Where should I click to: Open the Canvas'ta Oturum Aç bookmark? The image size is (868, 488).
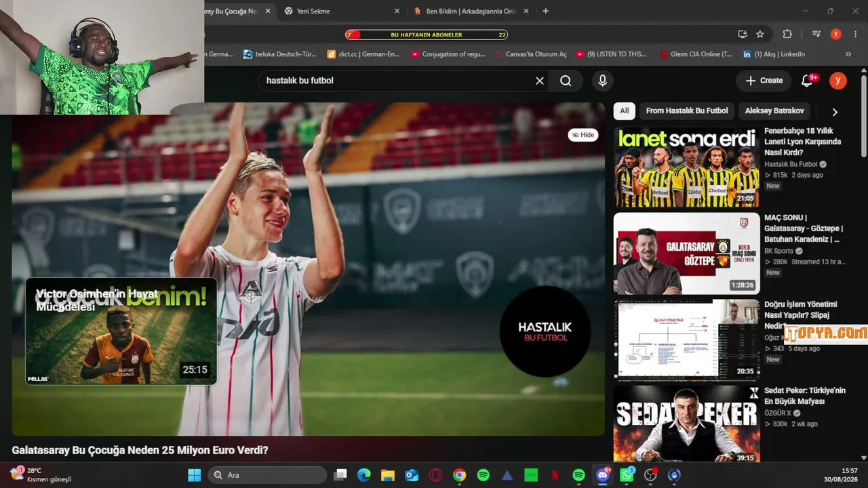pos(530,54)
